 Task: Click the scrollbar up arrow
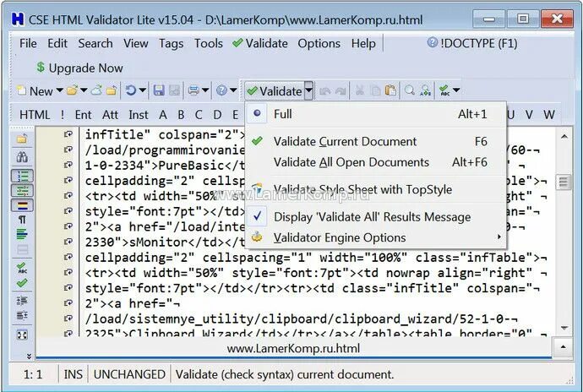(x=564, y=137)
